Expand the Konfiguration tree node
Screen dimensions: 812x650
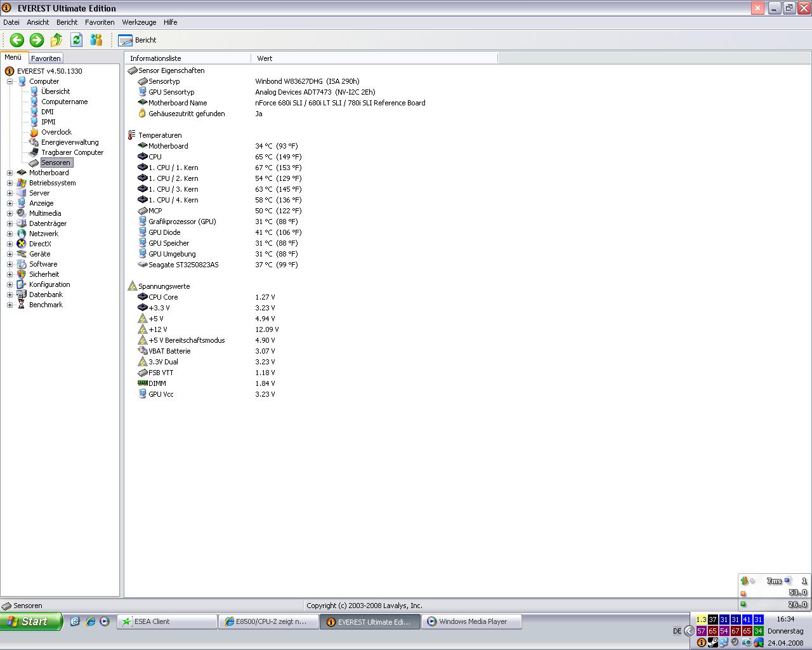[10, 284]
